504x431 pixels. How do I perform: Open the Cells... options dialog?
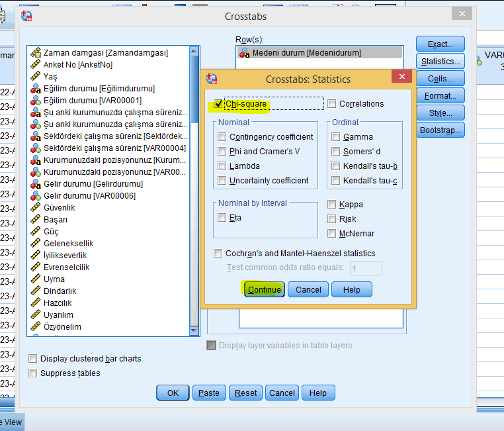440,79
